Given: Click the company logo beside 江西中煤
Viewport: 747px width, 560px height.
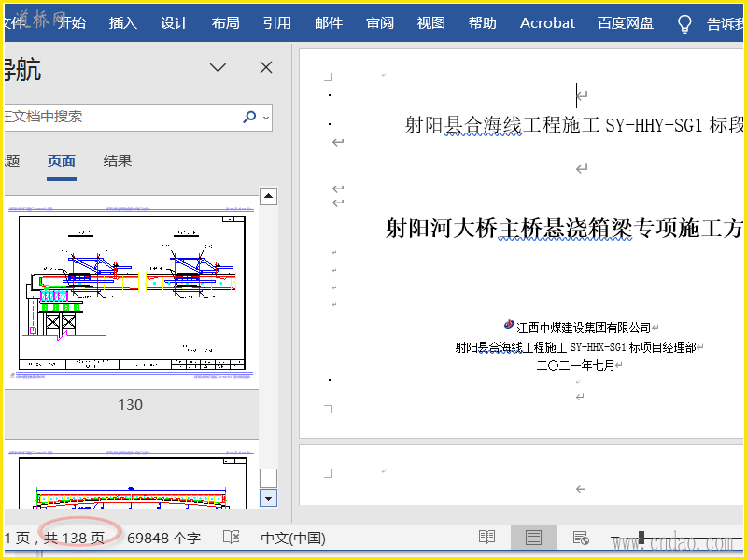Looking at the screenshot, I should pos(509,325).
